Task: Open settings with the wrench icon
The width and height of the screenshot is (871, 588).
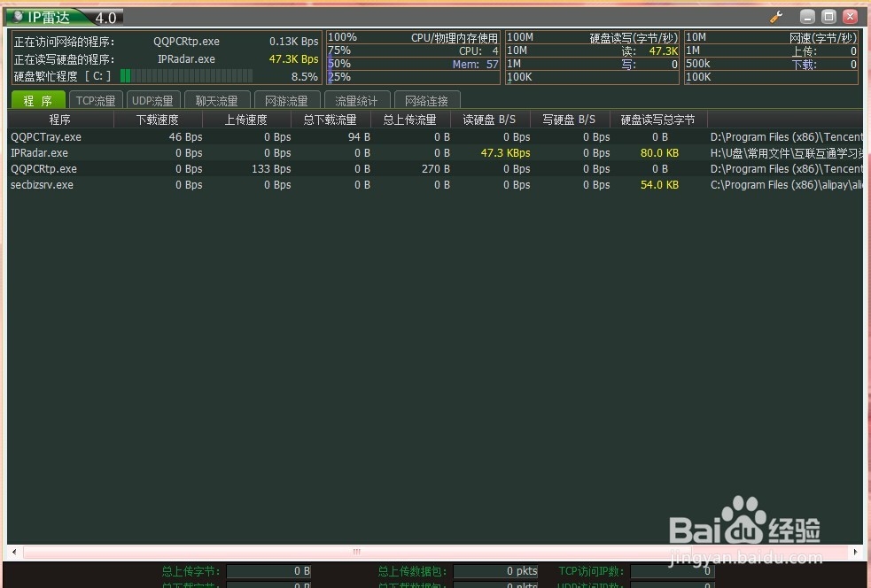Action: pos(776,17)
